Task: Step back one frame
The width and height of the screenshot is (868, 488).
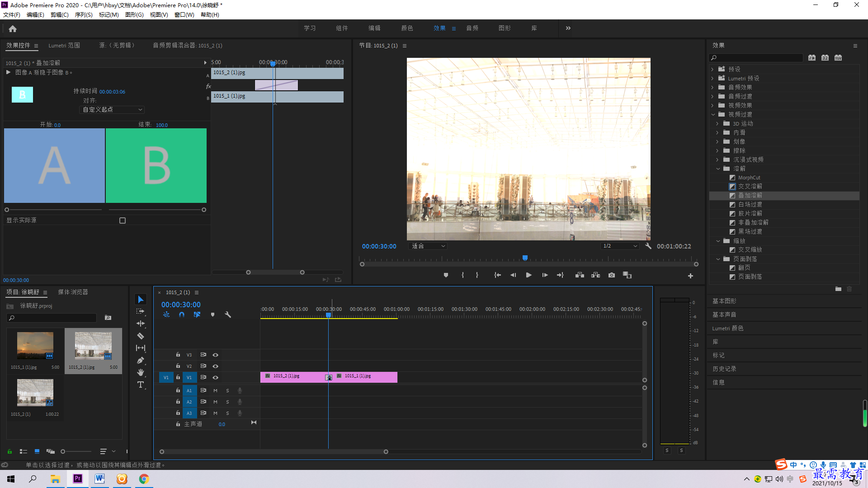Action: [x=513, y=275]
